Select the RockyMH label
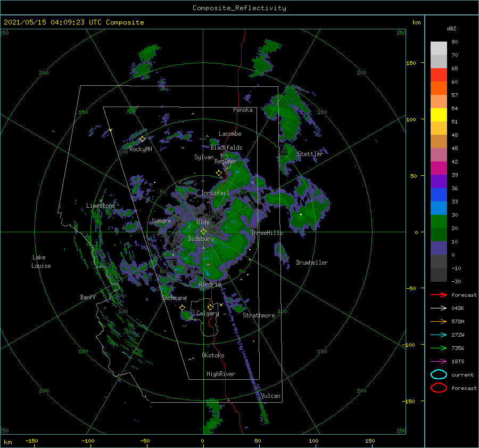 click(x=141, y=149)
